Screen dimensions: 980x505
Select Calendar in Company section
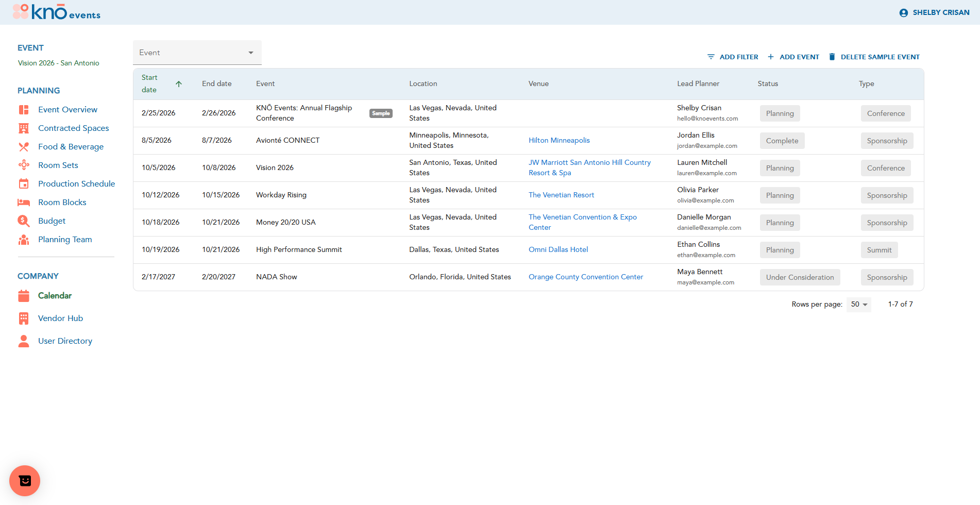55,296
